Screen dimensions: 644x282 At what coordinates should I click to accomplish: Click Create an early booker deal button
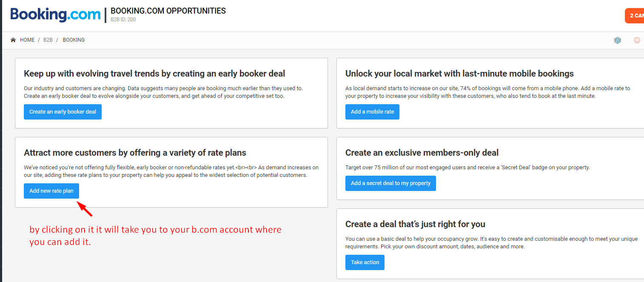[x=63, y=112]
